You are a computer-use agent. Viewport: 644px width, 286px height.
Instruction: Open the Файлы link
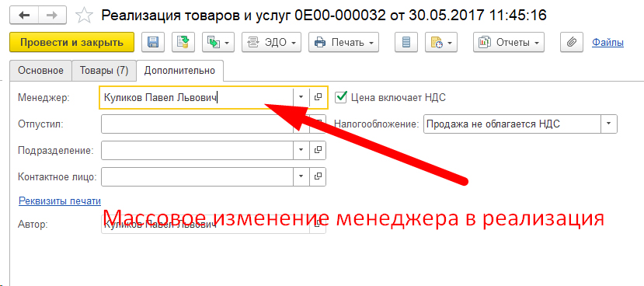click(607, 42)
